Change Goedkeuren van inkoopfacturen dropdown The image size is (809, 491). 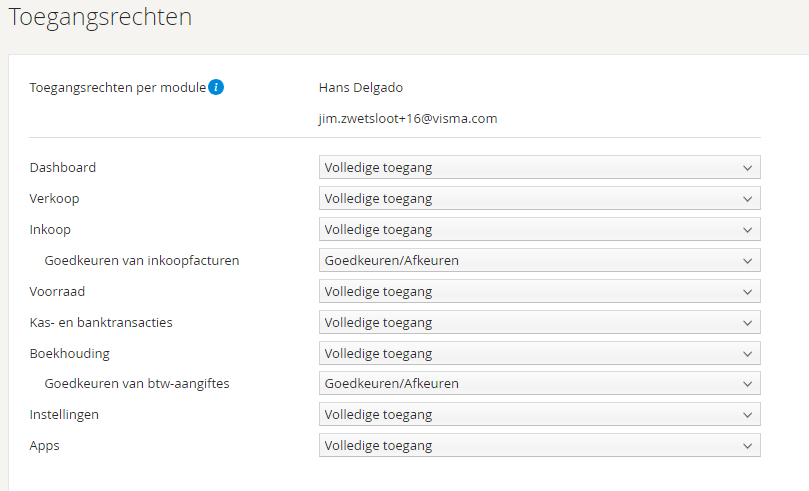539,261
